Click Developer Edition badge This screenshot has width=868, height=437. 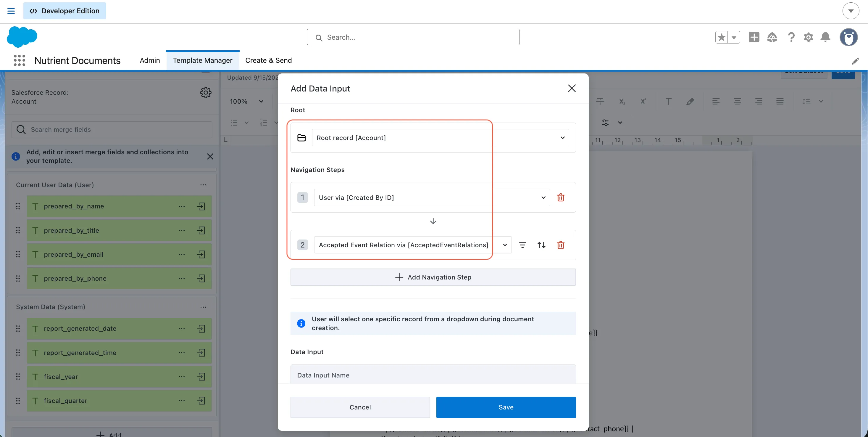[64, 11]
